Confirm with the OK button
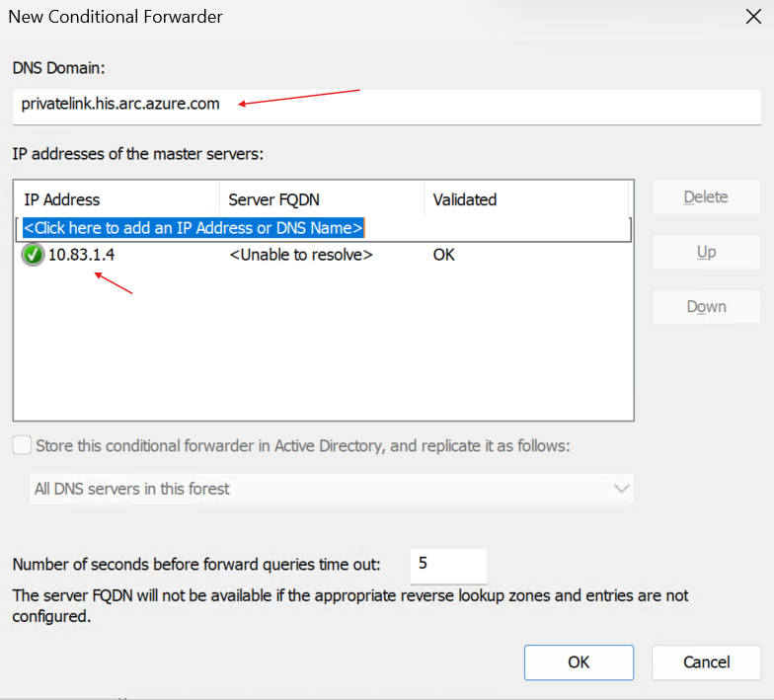774x700 pixels. click(579, 661)
